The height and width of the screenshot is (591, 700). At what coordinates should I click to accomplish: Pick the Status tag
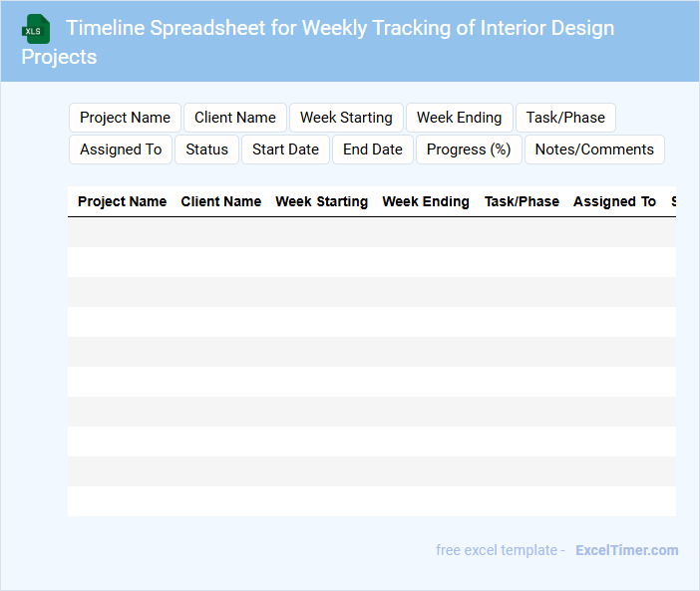[206, 149]
